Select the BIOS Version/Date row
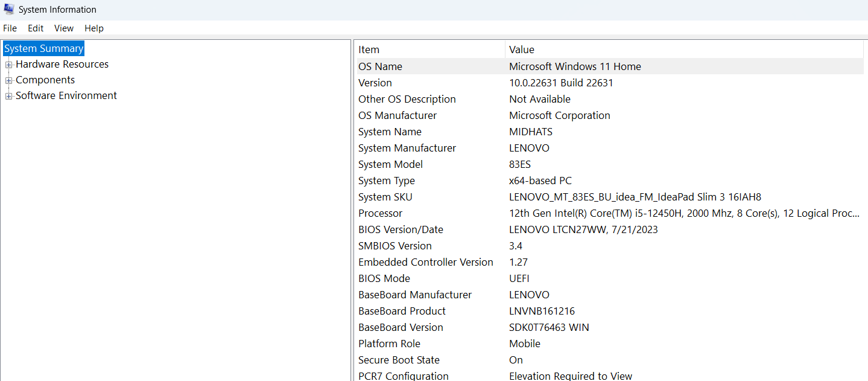The height and width of the screenshot is (381, 868). [x=609, y=229]
